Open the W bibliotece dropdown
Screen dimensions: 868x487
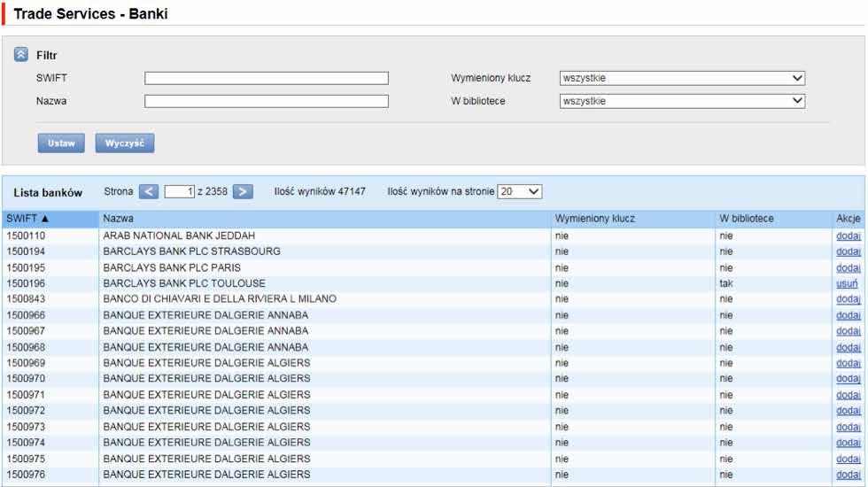point(682,101)
